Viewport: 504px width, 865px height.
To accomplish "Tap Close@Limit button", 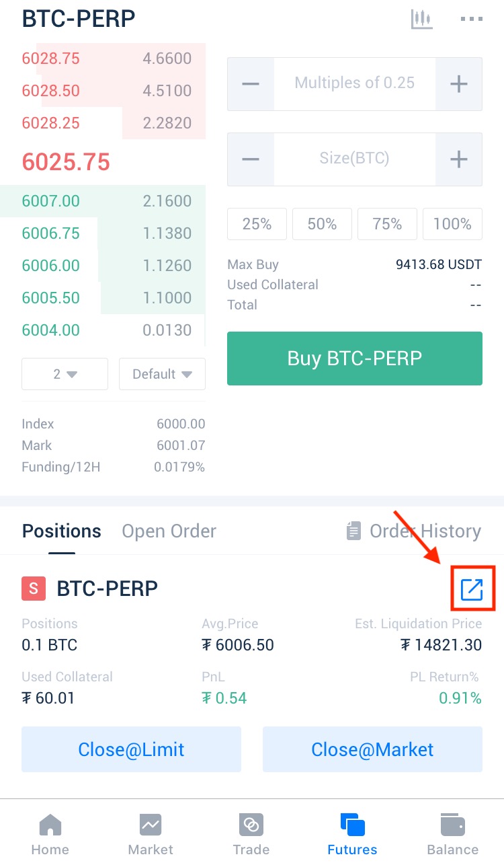I will click(x=131, y=749).
